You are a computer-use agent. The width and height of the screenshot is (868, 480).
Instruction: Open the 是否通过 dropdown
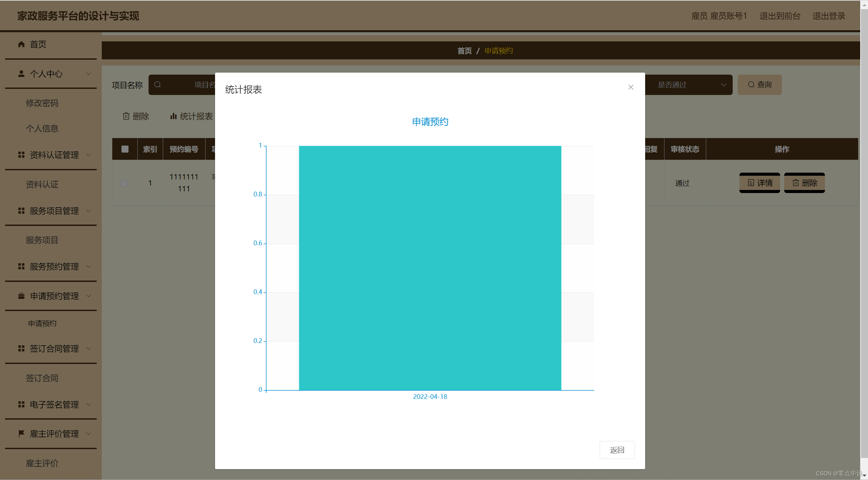[x=689, y=84]
